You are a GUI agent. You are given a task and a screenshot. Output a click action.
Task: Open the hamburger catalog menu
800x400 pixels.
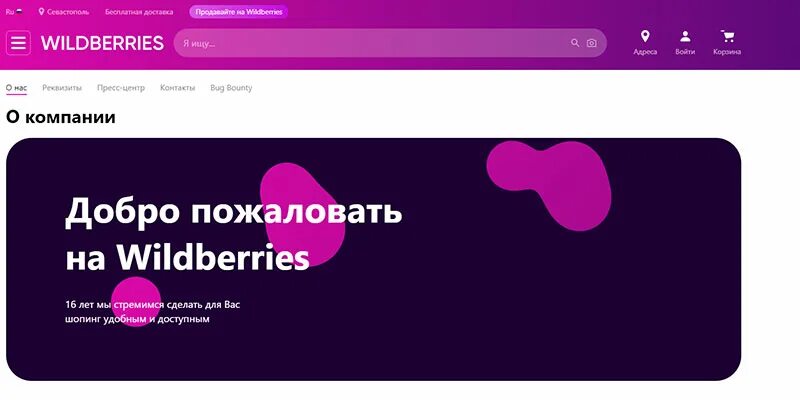click(18, 43)
